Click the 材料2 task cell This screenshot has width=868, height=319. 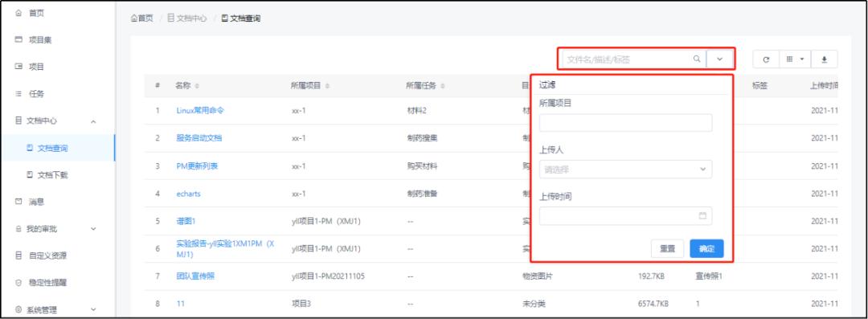[416, 110]
